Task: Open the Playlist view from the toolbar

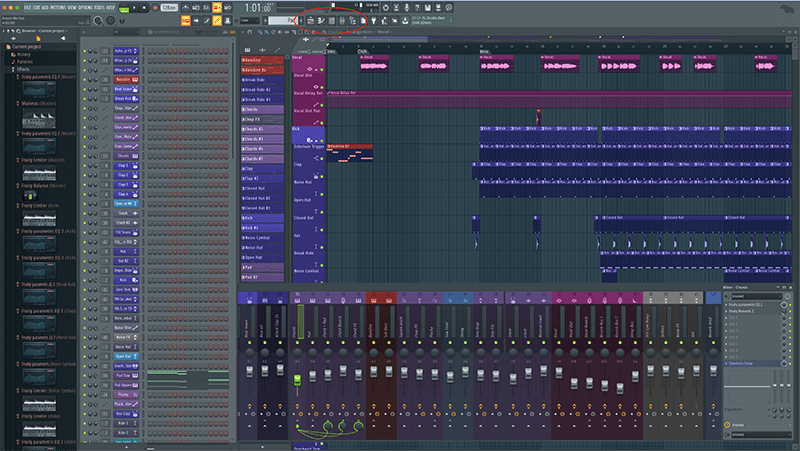Action: [312, 20]
